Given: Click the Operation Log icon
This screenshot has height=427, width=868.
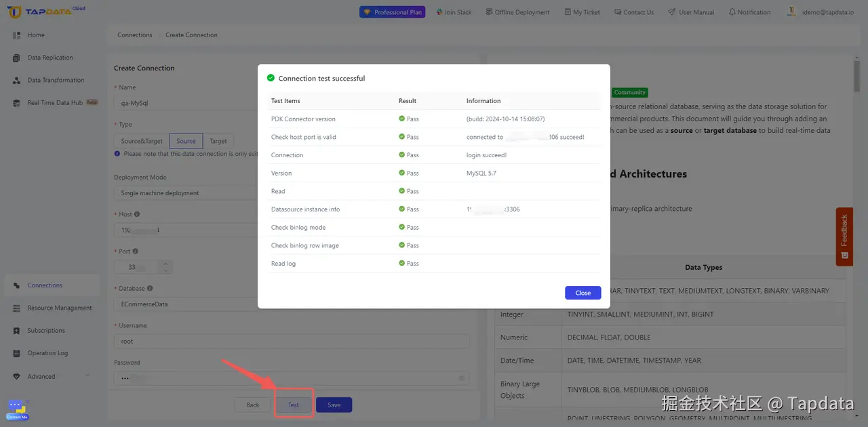Looking at the screenshot, I should tap(16, 353).
